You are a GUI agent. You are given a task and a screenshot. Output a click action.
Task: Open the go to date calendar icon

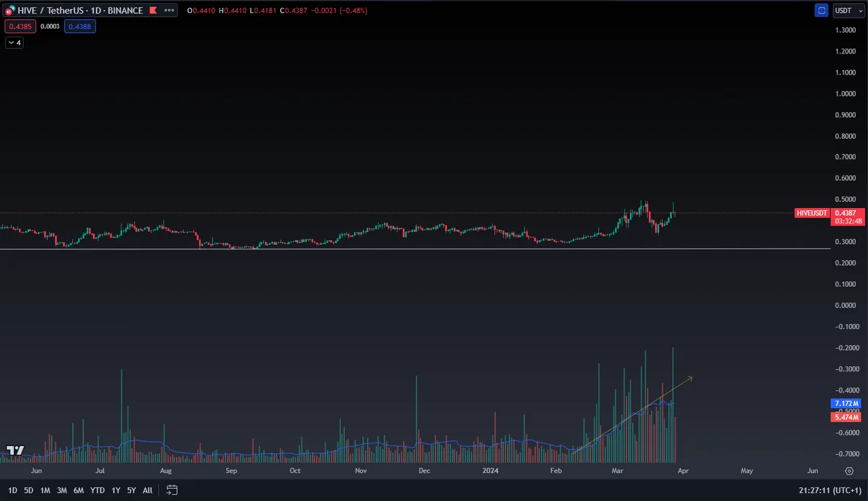click(x=172, y=490)
